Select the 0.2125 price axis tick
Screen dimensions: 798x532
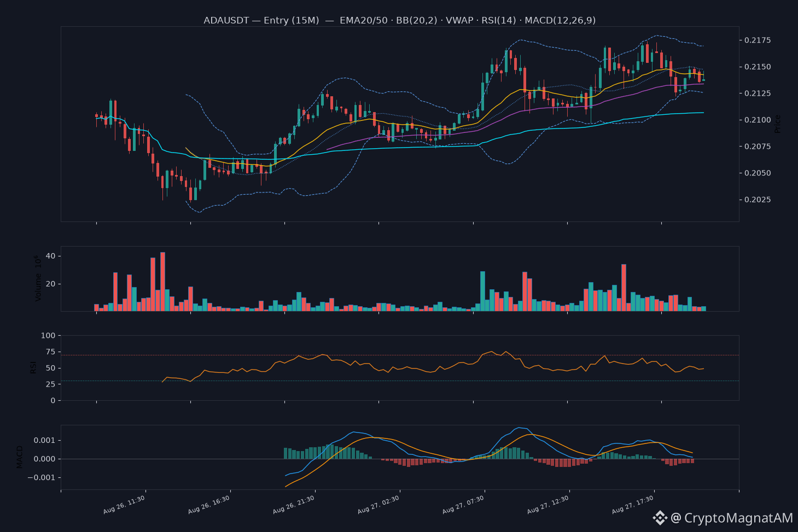(x=758, y=93)
